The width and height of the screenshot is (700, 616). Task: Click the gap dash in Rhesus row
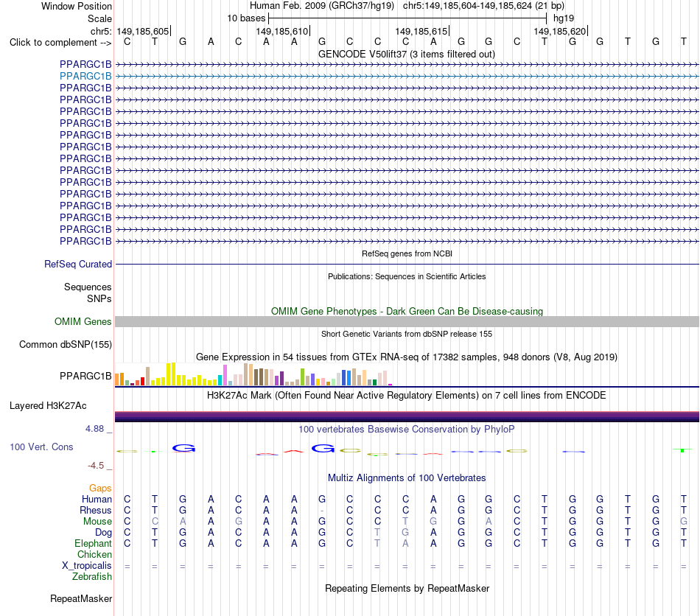[x=322, y=511]
